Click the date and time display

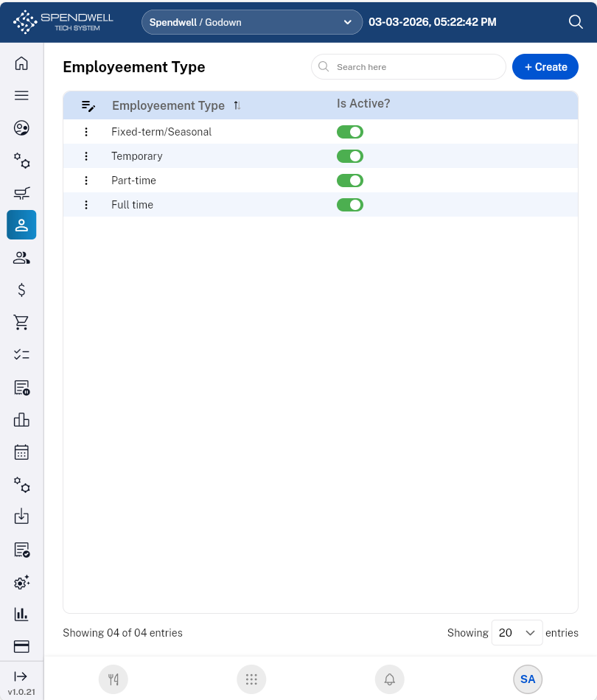pos(432,22)
